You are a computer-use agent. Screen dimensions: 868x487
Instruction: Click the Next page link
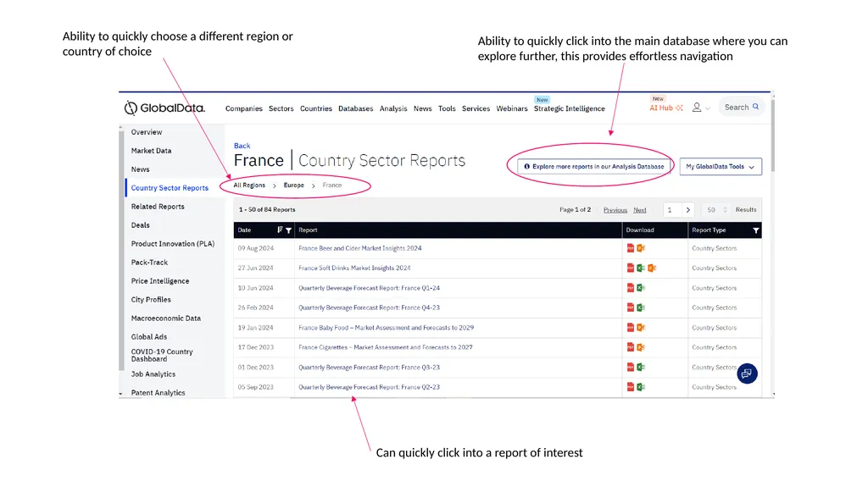[640, 210]
